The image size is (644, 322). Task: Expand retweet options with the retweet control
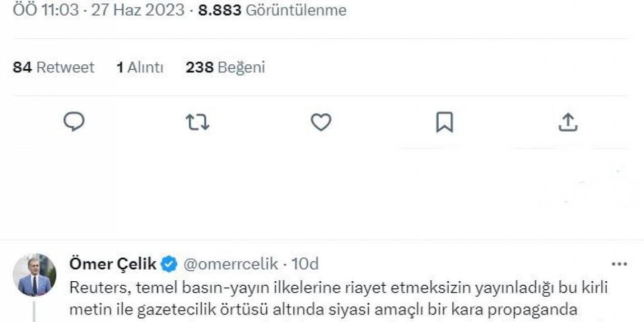198,122
